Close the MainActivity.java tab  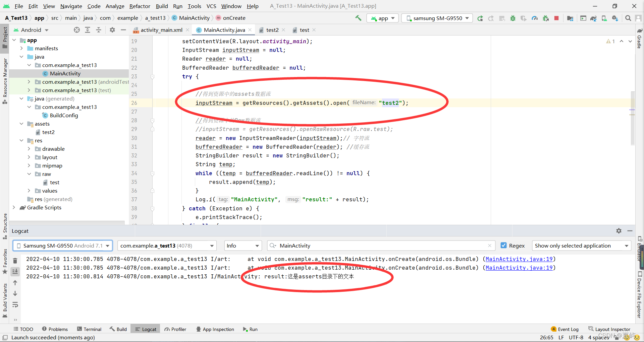coord(250,30)
